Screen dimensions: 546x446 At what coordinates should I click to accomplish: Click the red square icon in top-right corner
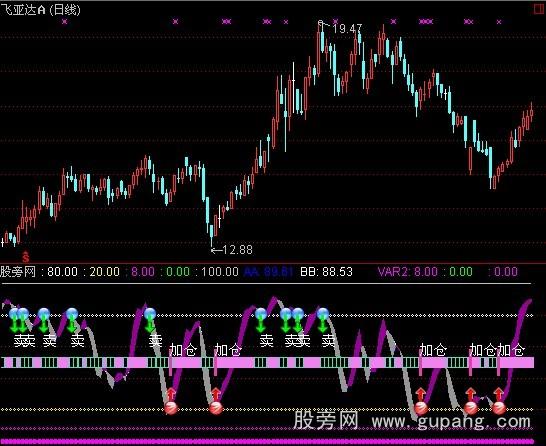coord(539,9)
